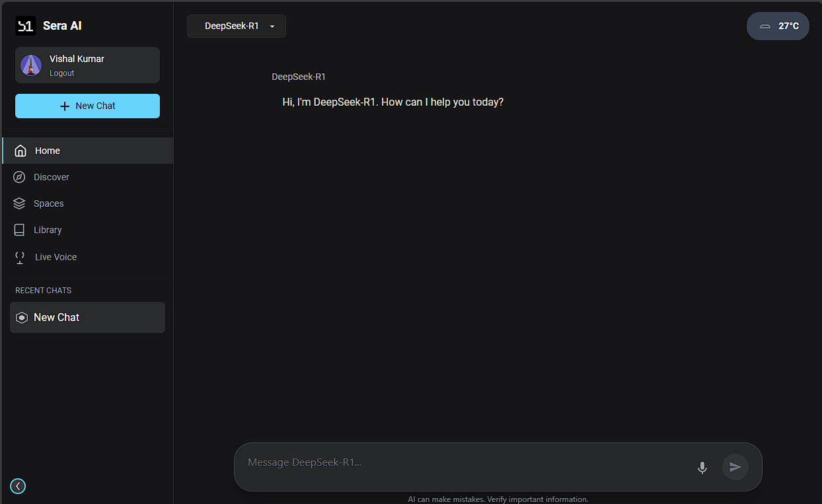The height and width of the screenshot is (504, 822).
Task: Click the send message icon
Action: point(735,467)
